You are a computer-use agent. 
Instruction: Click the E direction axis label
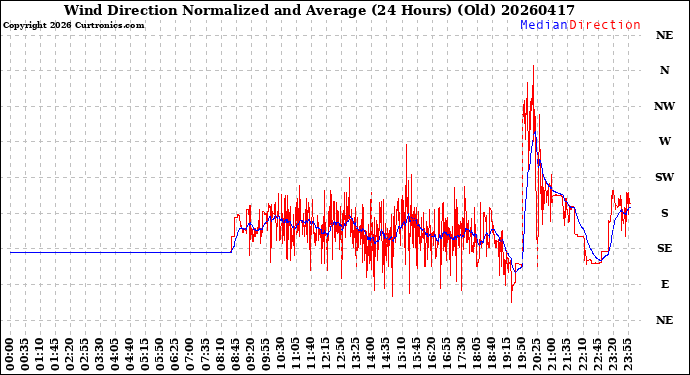click(664, 284)
